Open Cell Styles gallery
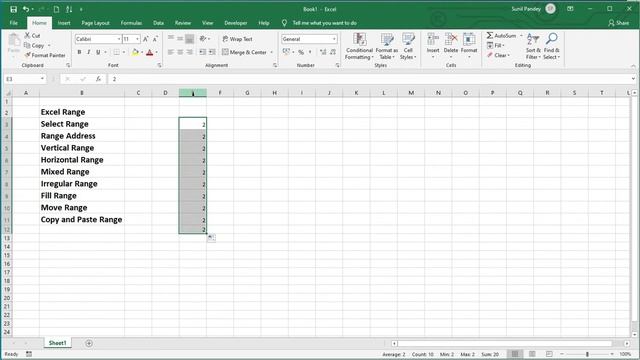The image size is (640, 360). click(x=408, y=46)
